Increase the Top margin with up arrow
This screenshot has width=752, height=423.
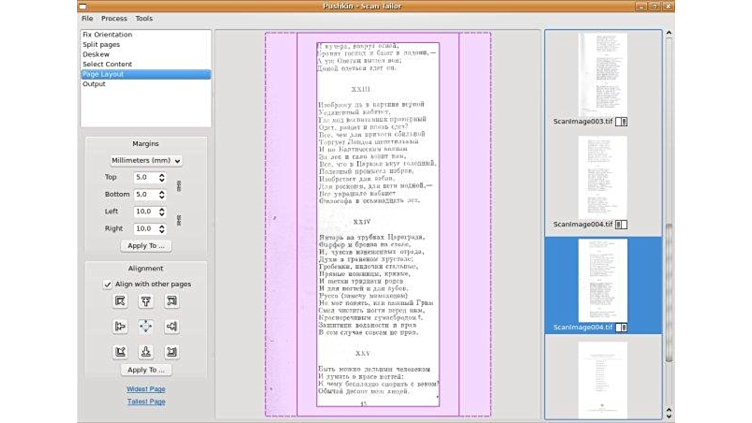click(162, 175)
